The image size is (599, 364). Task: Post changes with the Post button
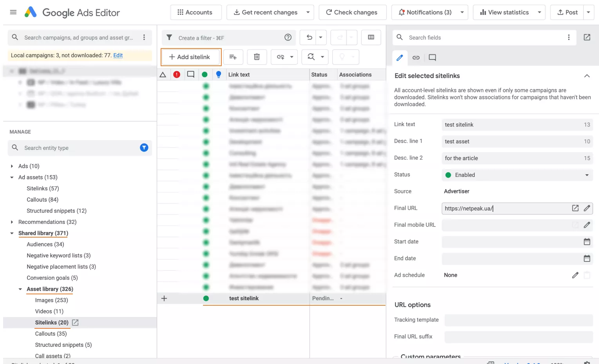567,12
